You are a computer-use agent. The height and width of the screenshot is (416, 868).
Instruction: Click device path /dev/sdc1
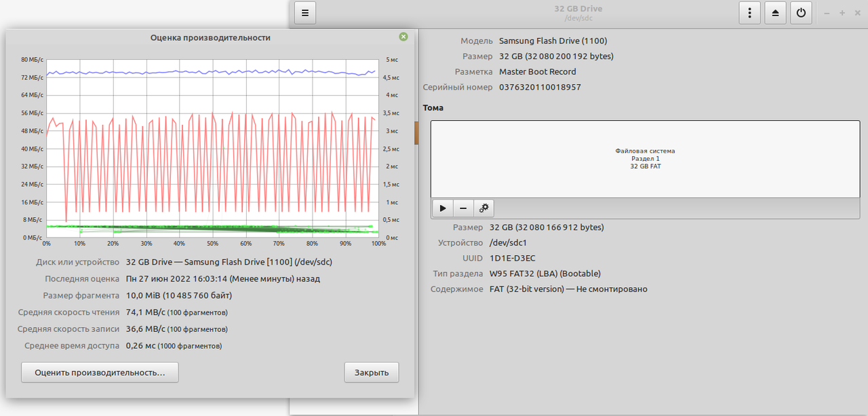tap(508, 242)
